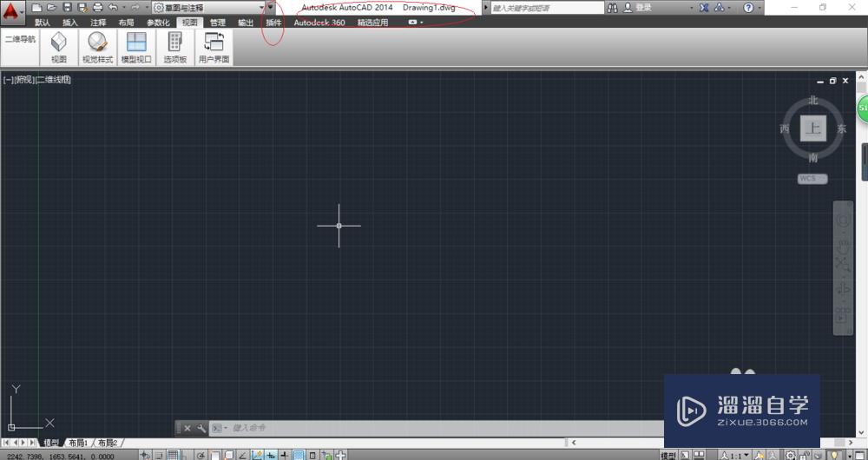Click 西 on the ViewCube compass
868x460 pixels.
tap(784, 129)
